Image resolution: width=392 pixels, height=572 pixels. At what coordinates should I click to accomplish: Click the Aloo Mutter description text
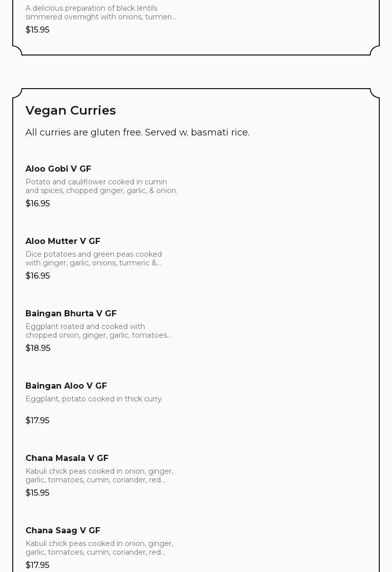(x=94, y=258)
